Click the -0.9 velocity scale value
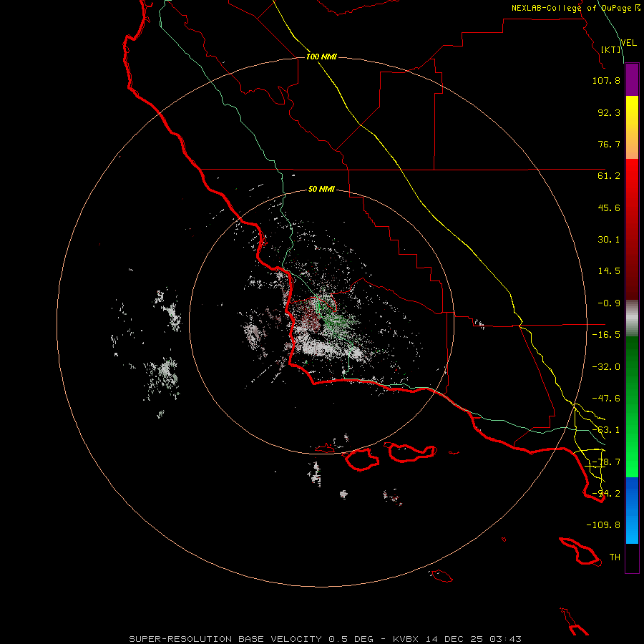The width and height of the screenshot is (644, 644). click(x=609, y=303)
